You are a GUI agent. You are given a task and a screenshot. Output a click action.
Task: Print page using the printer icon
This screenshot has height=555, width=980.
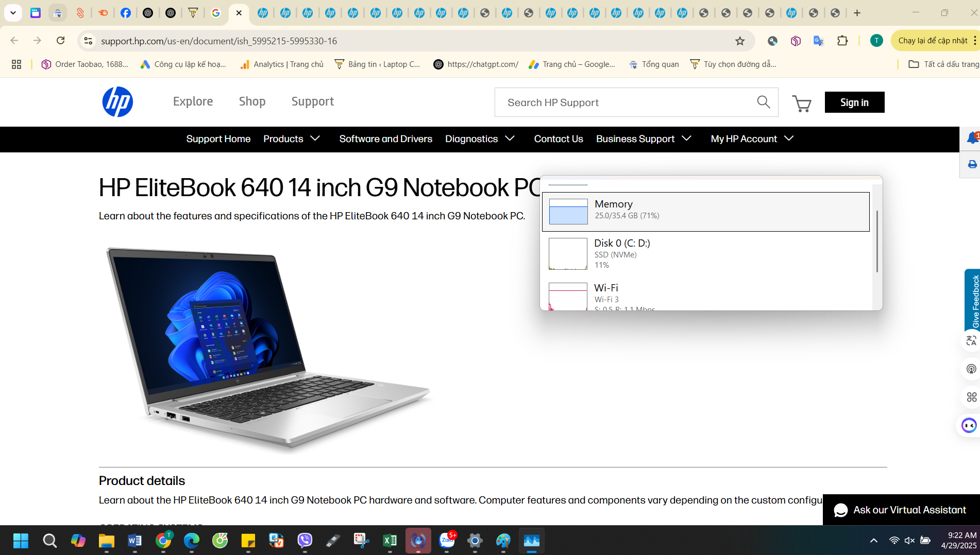tap(972, 165)
